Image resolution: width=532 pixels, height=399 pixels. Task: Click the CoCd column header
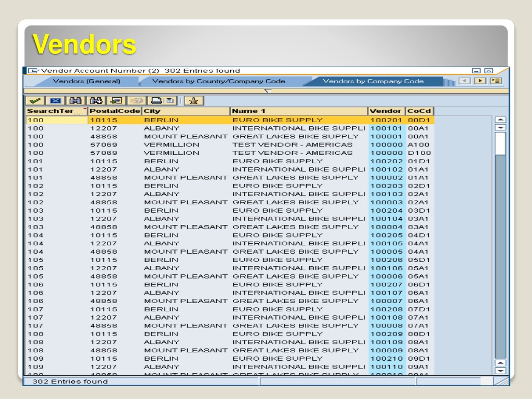420,111
